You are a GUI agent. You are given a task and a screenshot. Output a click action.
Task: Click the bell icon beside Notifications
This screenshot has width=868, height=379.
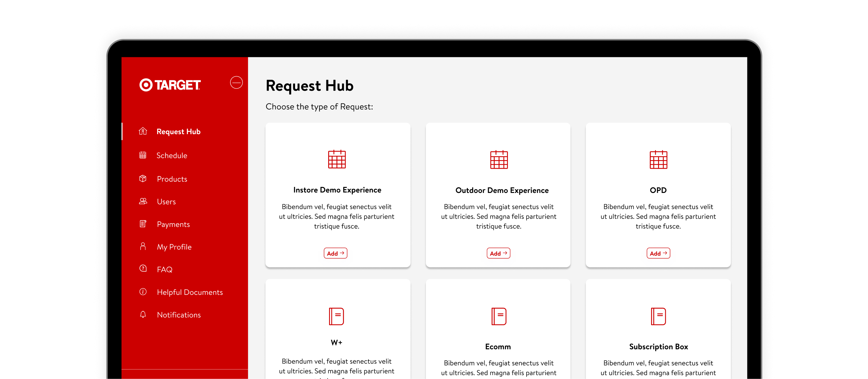pyautogui.click(x=143, y=314)
